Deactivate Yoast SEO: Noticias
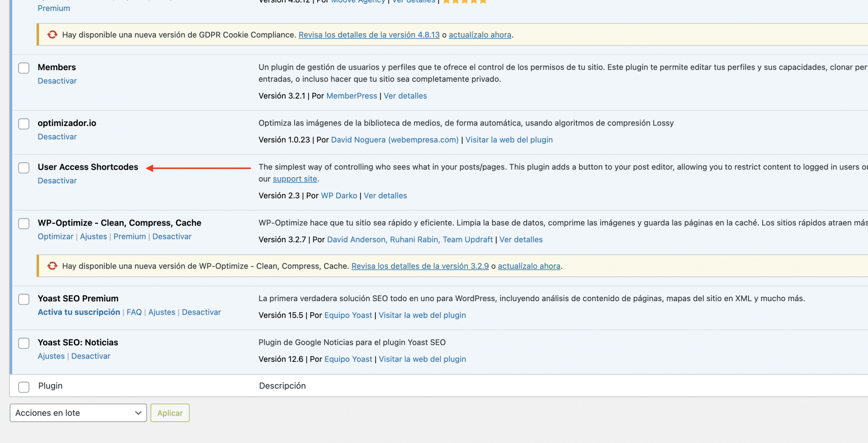The image size is (868, 443). [91, 356]
